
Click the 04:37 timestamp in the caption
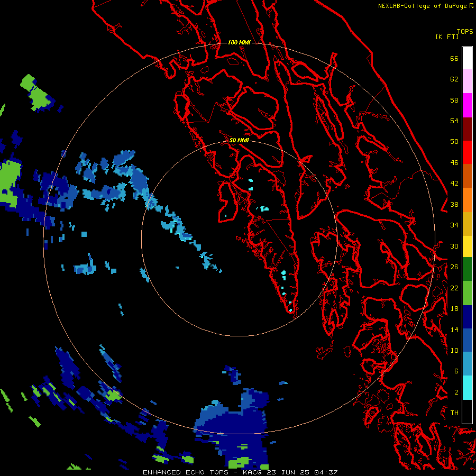pyautogui.click(x=326, y=472)
